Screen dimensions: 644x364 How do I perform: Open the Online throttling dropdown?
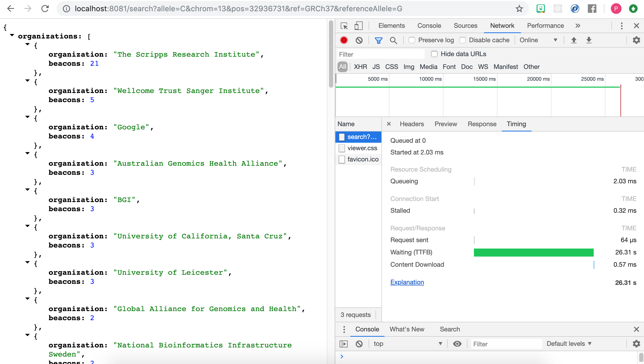[x=538, y=40]
